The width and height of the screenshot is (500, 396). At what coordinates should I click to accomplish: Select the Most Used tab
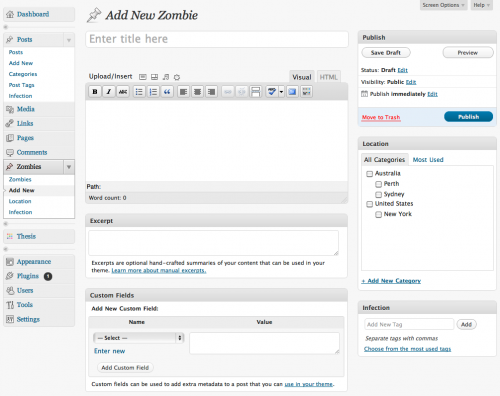428,160
